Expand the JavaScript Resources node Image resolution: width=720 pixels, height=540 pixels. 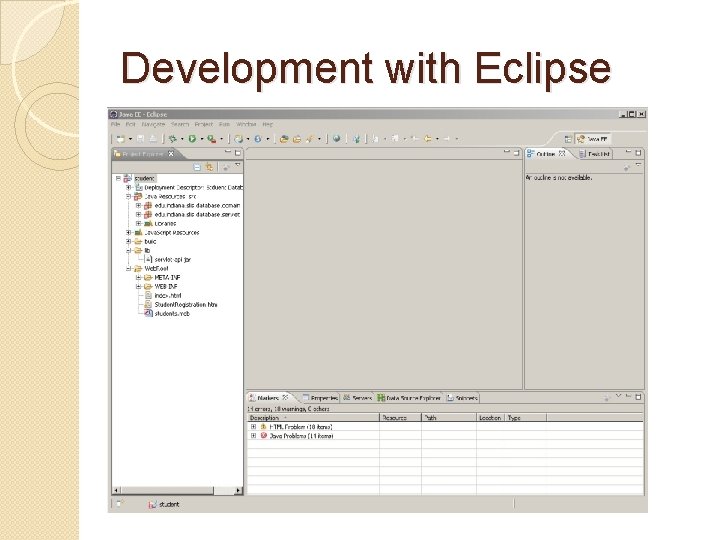click(x=129, y=232)
